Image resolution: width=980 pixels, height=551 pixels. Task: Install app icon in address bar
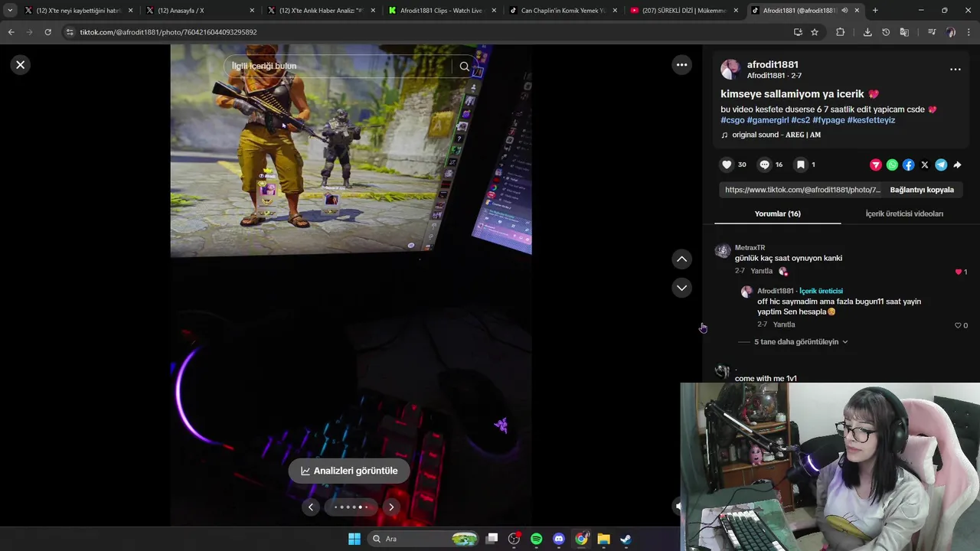[x=798, y=32]
